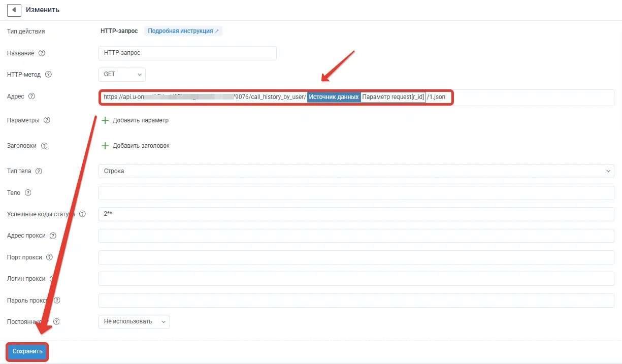This screenshot has height=364, width=622.
Task: Open Подробная инструкция link
Action: (183, 31)
